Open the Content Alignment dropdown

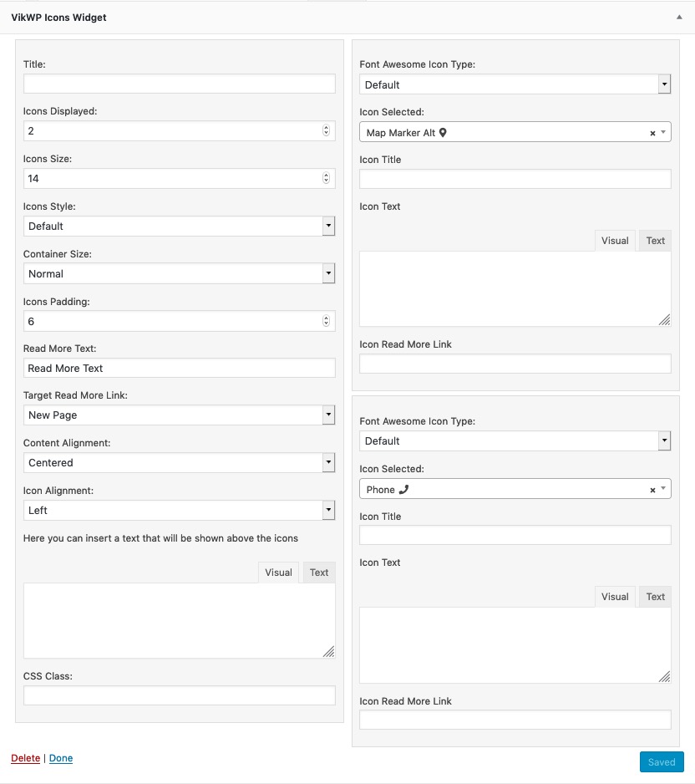click(329, 462)
